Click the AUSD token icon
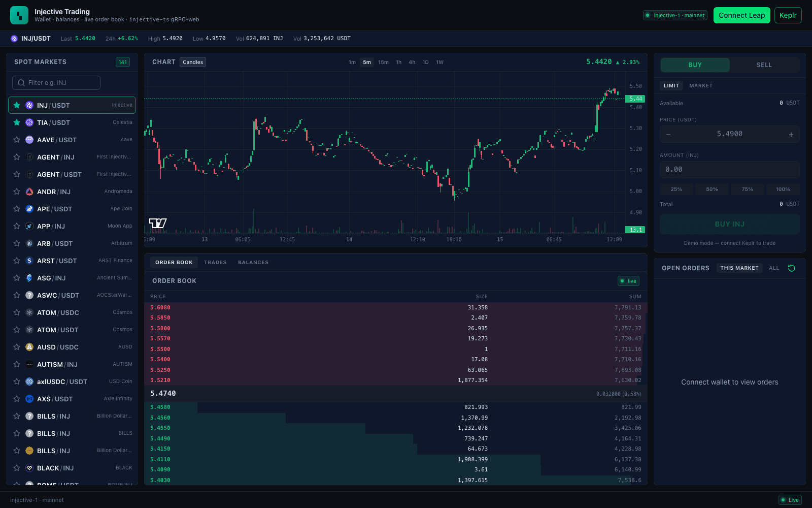Viewport: 812px width, 508px height. click(x=29, y=347)
